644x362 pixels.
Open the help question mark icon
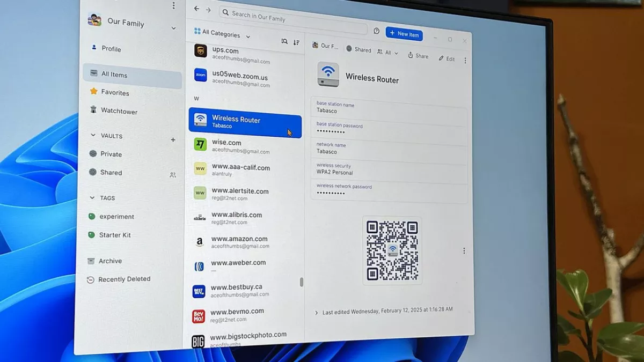[x=376, y=31]
